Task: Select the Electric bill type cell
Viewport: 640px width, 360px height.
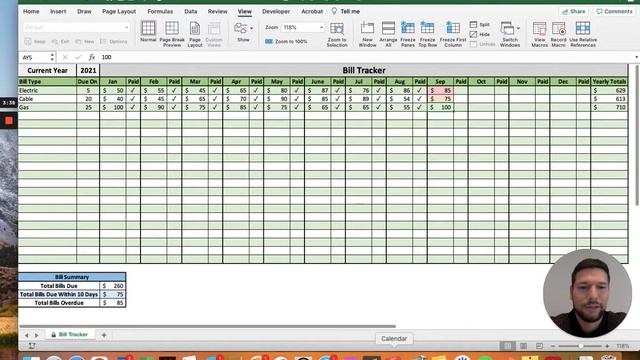Action: click(x=47, y=90)
